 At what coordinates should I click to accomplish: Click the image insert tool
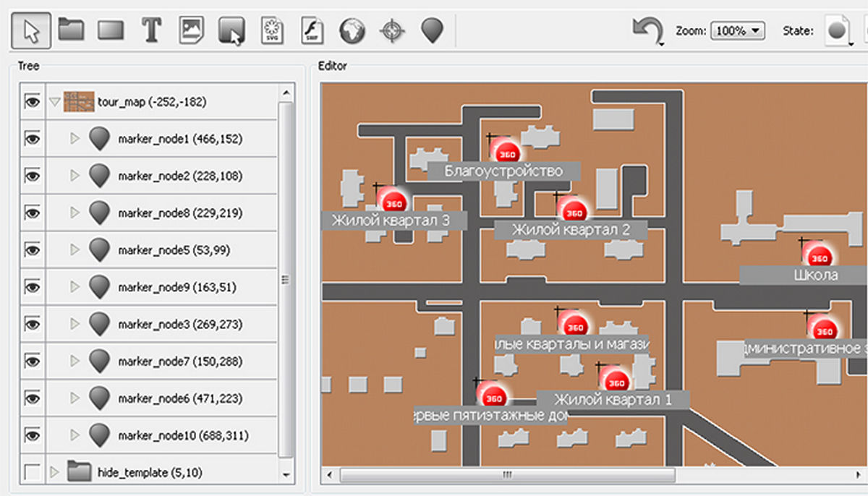[192, 30]
